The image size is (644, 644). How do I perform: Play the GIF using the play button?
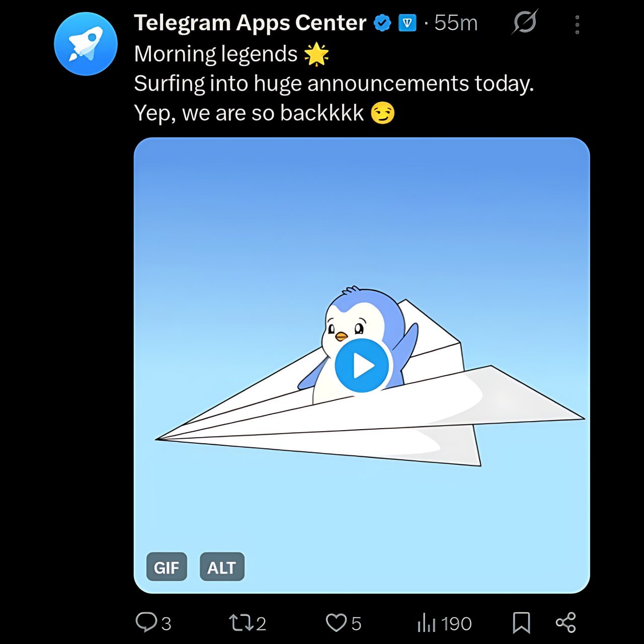[362, 366]
